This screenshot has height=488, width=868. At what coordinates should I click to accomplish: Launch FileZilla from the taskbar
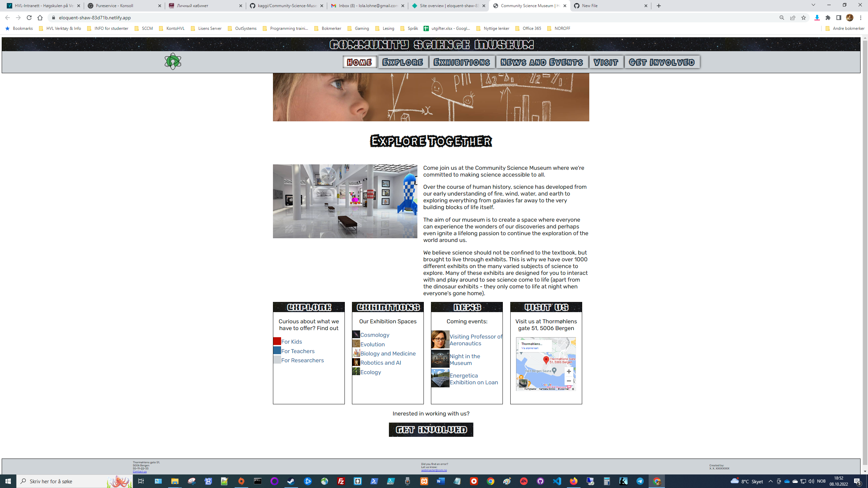pos(341,481)
